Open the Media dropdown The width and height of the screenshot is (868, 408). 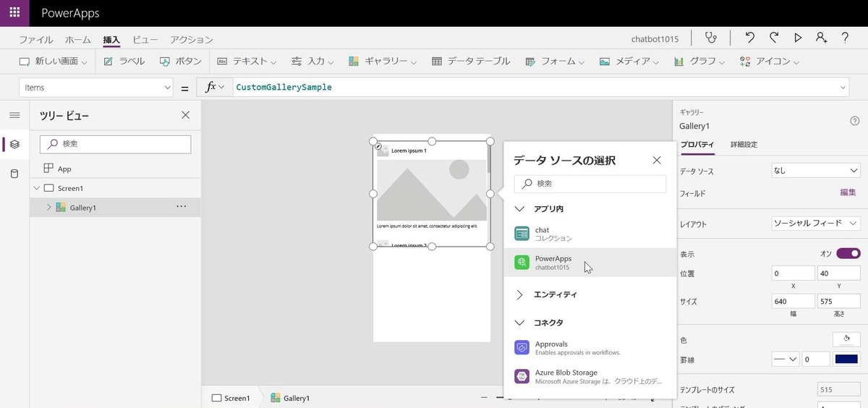pyautogui.click(x=629, y=61)
